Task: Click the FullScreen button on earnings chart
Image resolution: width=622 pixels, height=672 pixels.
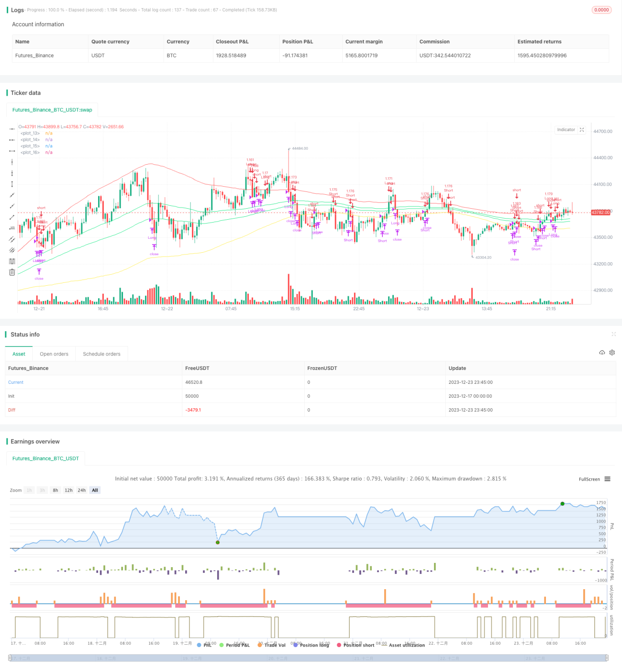Action: tap(589, 479)
